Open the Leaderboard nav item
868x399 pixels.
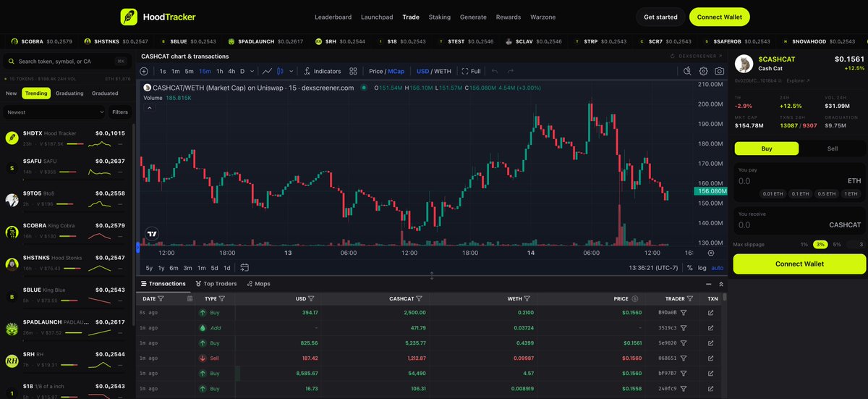333,17
